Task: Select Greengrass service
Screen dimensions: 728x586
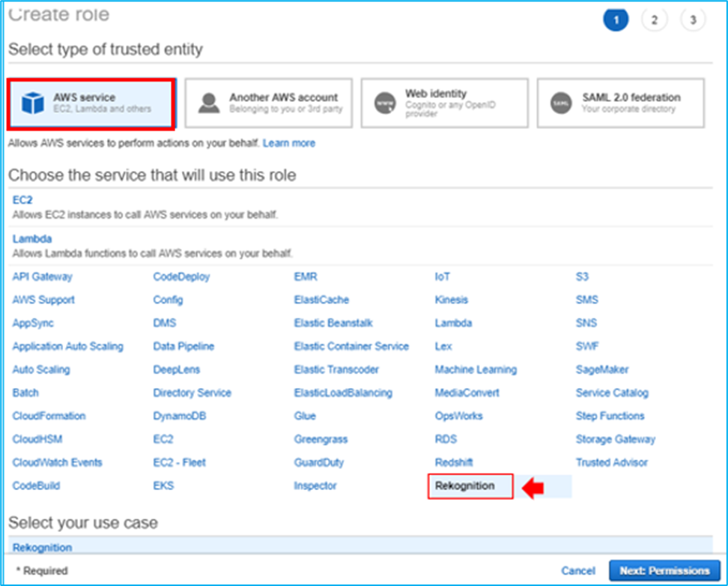Action: [321, 439]
